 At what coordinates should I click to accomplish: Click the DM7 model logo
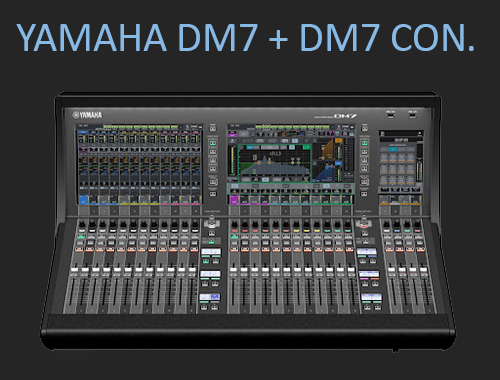[x=345, y=116]
